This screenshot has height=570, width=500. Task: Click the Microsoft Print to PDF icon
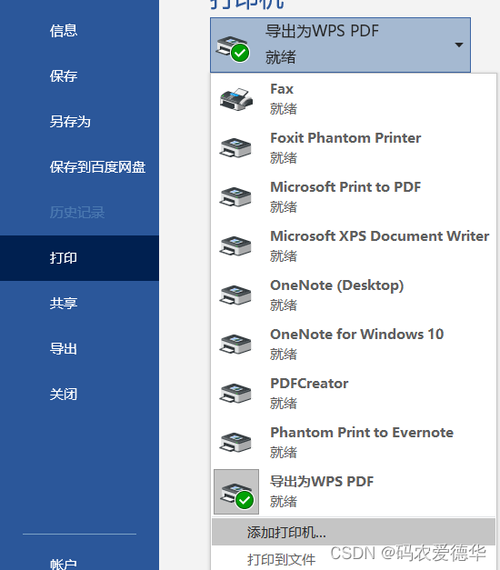236,197
